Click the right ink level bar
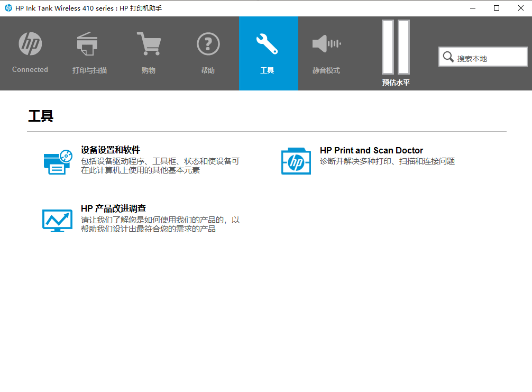This screenshot has height=392, width=532. click(403, 47)
